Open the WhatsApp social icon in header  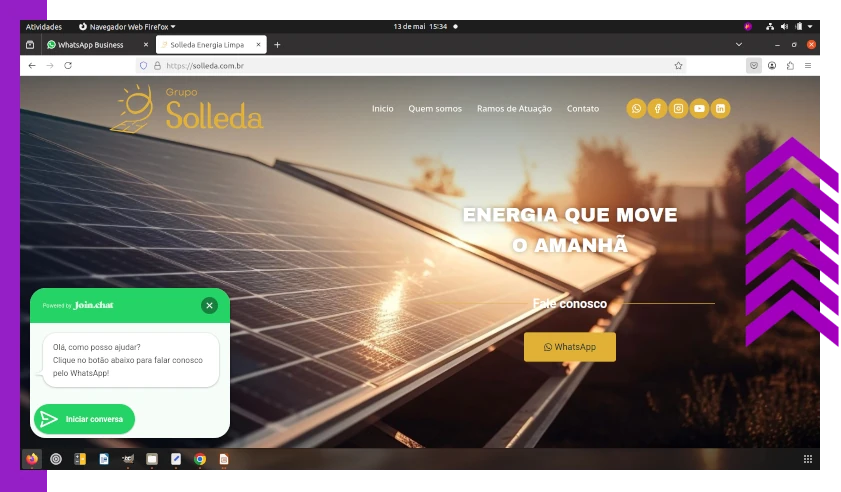(x=636, y=108)
